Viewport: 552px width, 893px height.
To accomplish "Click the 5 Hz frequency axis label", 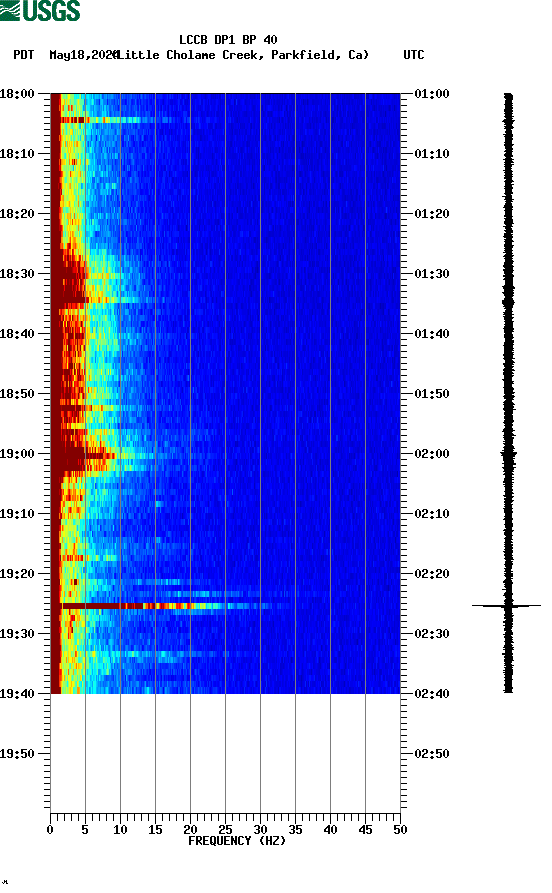I will click(85, 830).
